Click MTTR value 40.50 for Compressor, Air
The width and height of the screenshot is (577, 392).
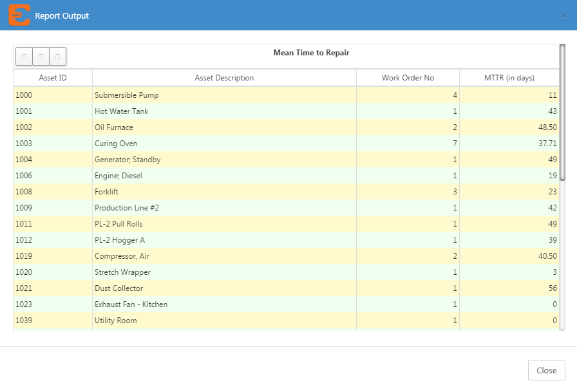coord(547,256)
